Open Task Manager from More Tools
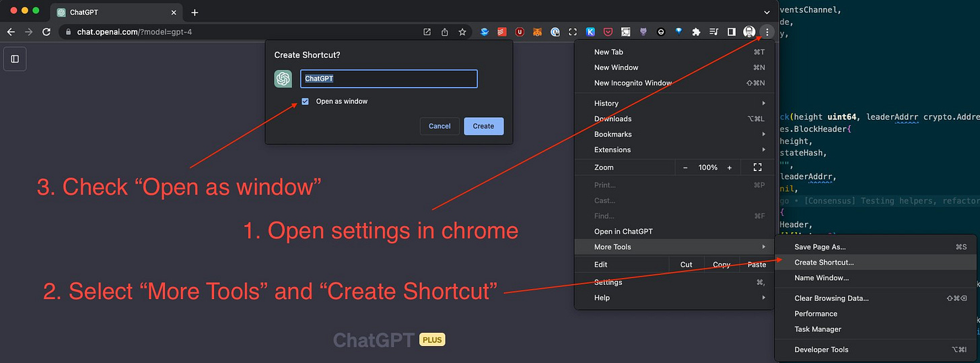 pos(876,329)
